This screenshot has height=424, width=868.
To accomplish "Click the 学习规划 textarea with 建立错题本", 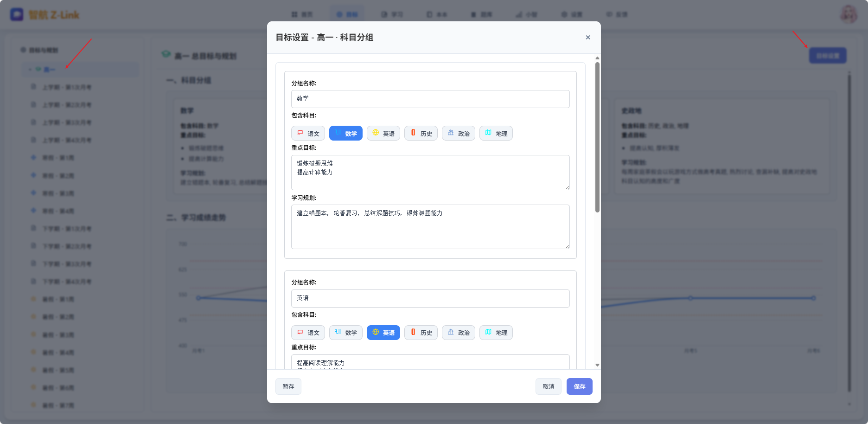I will (x=430, y=227).
